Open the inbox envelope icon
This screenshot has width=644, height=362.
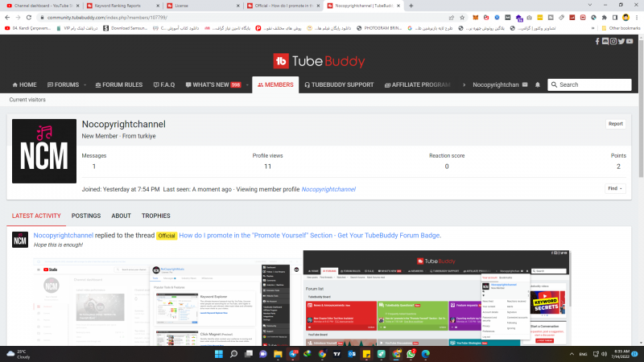tap(526, 84)
